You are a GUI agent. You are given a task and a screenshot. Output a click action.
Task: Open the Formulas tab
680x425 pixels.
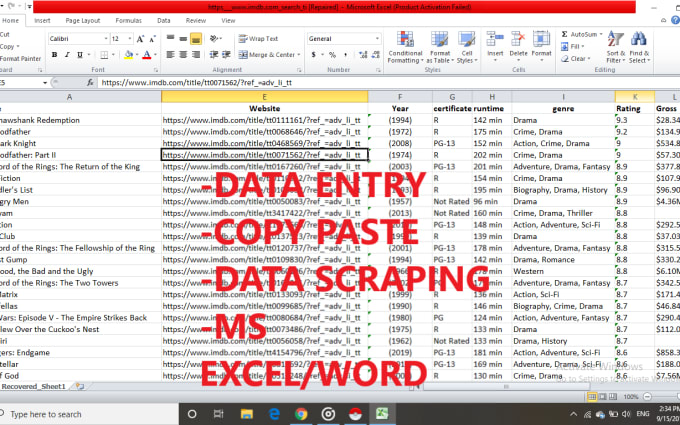click(x=128, y=20)
